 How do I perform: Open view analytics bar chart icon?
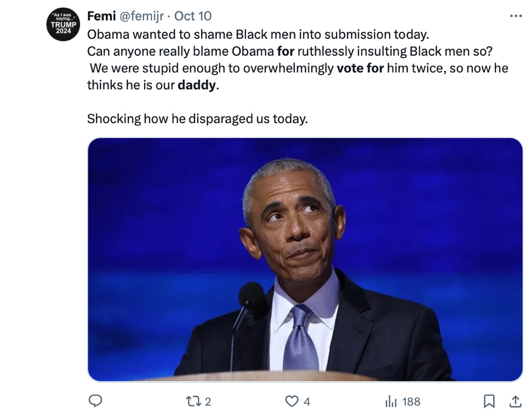pyautogui.click(x=391, y=401)
